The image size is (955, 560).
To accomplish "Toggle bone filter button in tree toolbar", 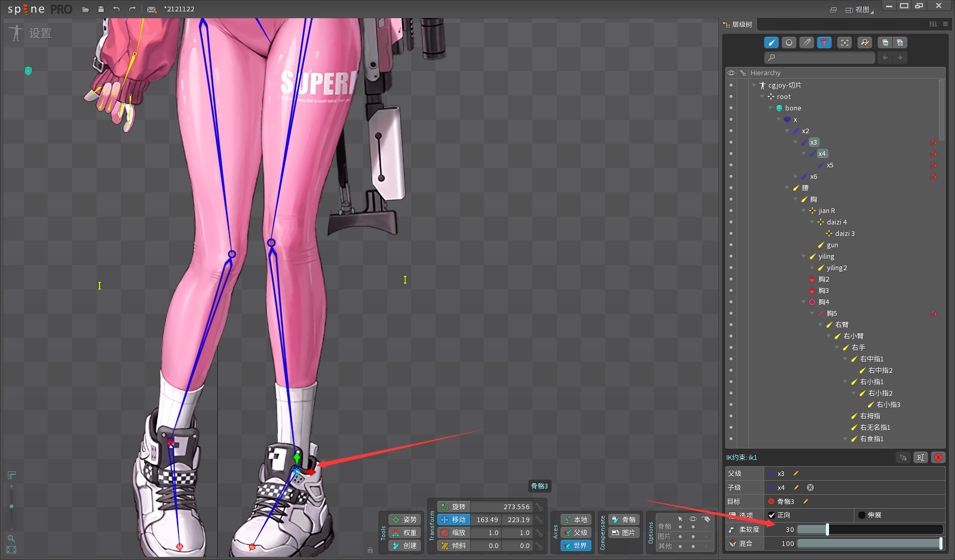I will (x=771, y=43).
